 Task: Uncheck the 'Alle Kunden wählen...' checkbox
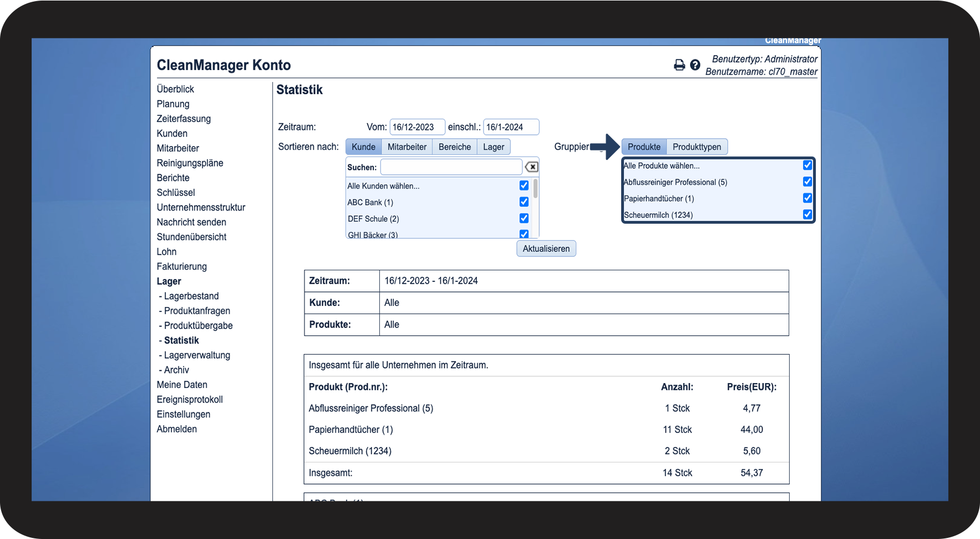click(x=524, y=185)
